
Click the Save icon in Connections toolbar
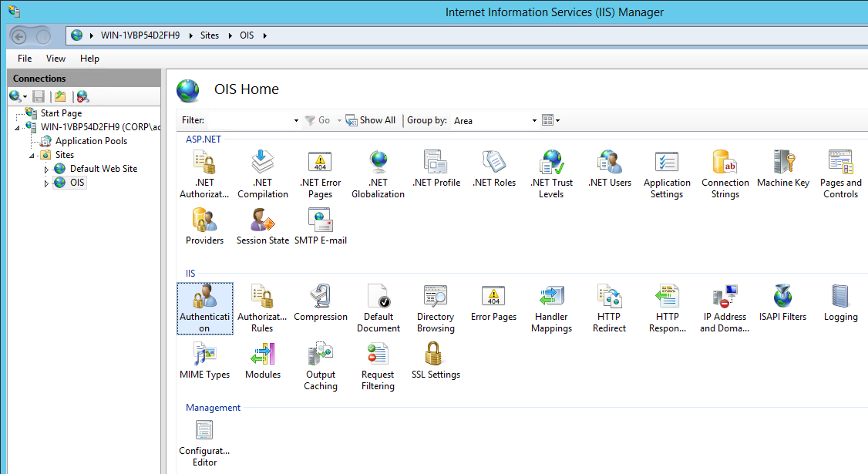tap(39, 96)
